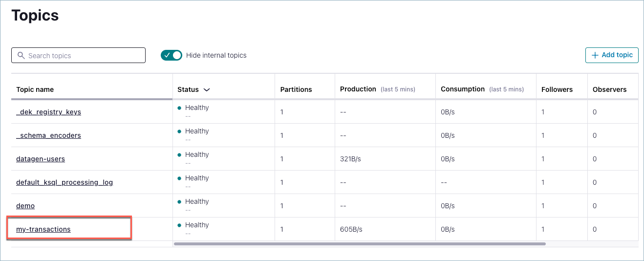The image size is (644, 261).
Task: Click the Consumption column header
Action: click(462, 89)
